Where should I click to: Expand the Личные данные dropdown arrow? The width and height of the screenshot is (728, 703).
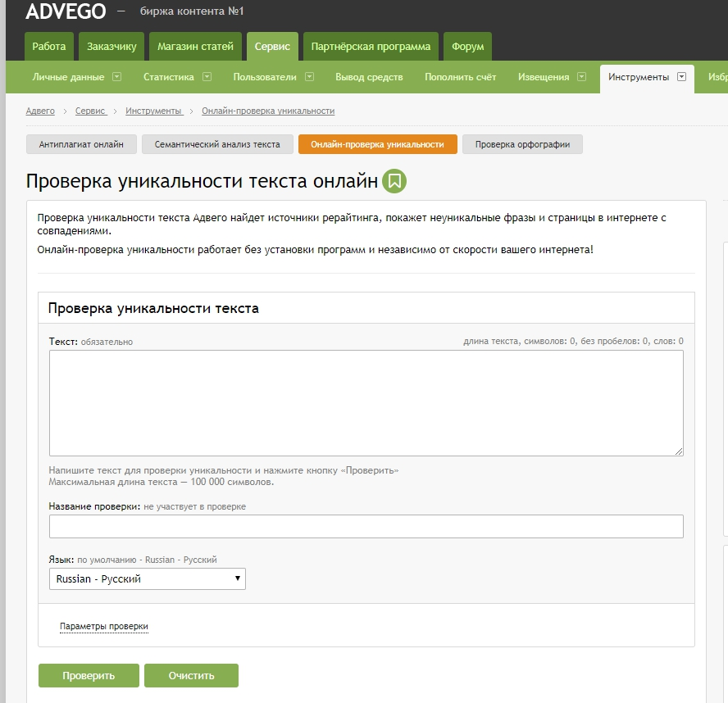pyautogui.click(x=116, y=77)
